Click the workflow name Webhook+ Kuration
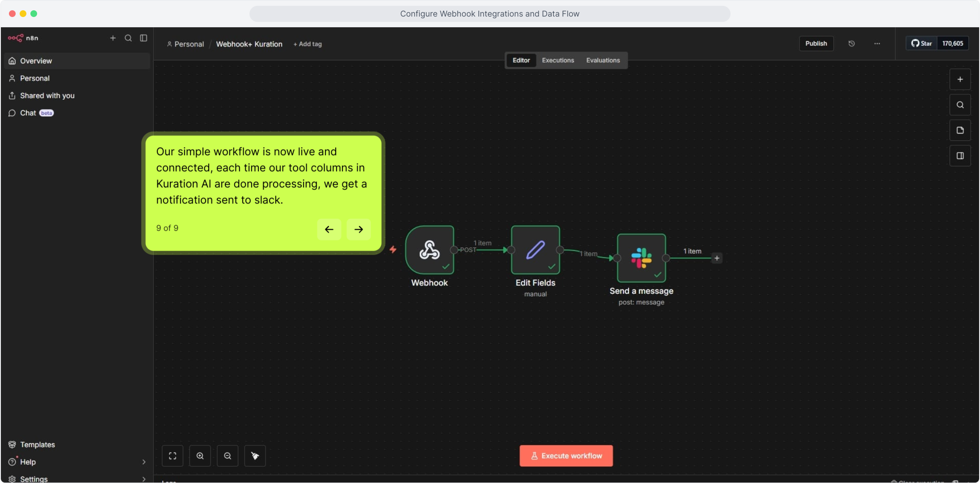Image resolution: width=980 pixels, height=483 pixels. tap(249, 44)
